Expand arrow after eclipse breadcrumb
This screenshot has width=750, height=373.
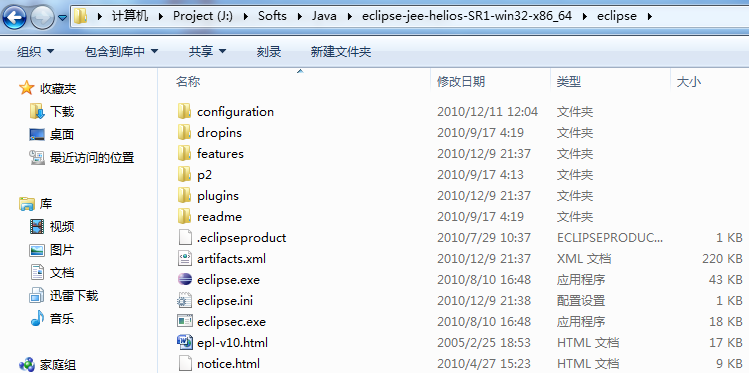pos(649,16)
